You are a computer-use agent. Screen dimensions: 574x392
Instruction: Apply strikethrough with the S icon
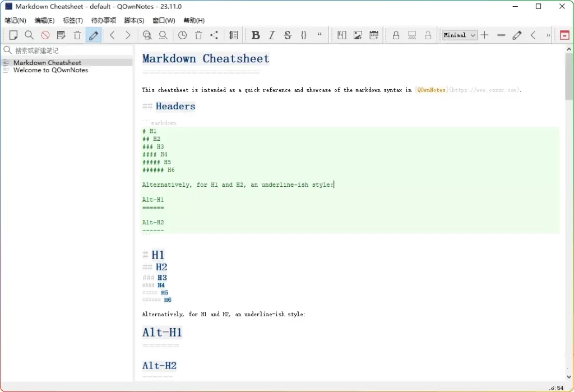coord(288,35)
